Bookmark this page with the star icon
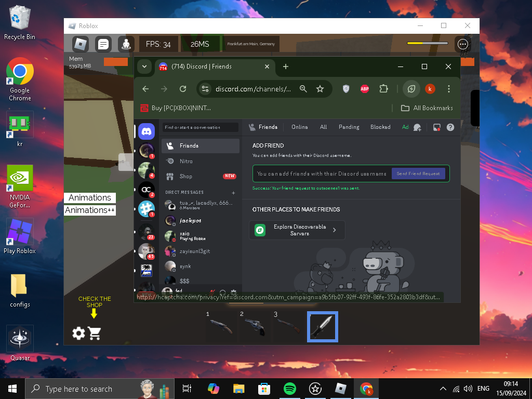Viewport: 532px width, 399px height. click(320, 89)
